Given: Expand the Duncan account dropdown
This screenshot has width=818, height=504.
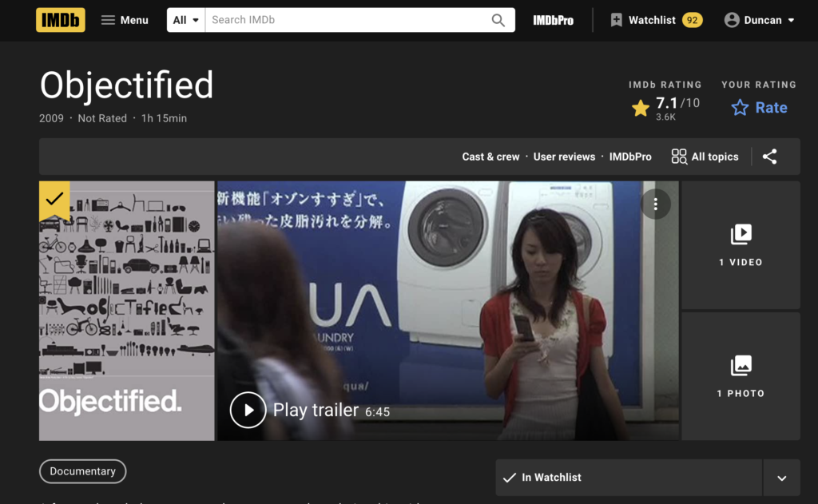Looking at the screenshot, I should click(759, 20).
